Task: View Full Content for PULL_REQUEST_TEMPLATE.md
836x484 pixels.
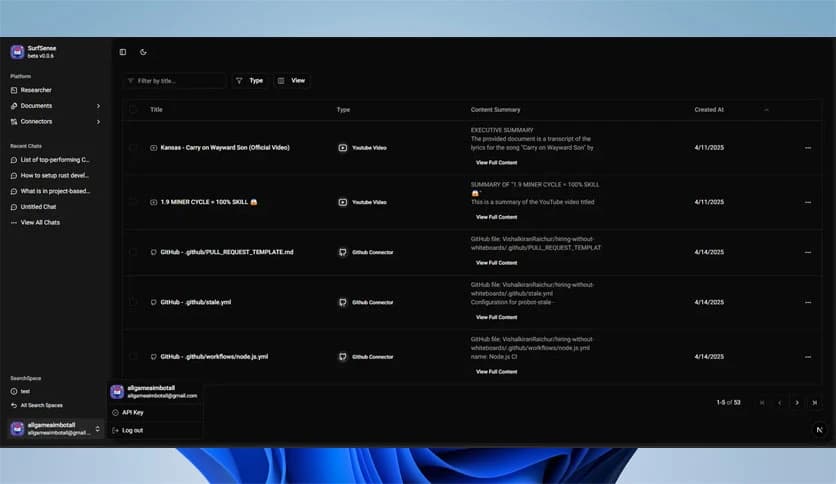Action: point(496,263)
